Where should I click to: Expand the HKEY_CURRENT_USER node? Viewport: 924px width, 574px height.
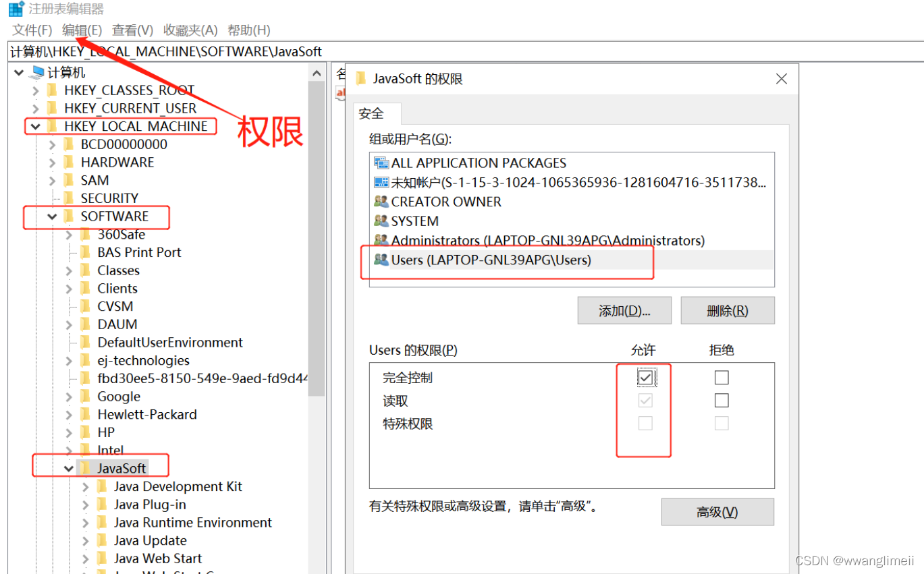point(36,108)
